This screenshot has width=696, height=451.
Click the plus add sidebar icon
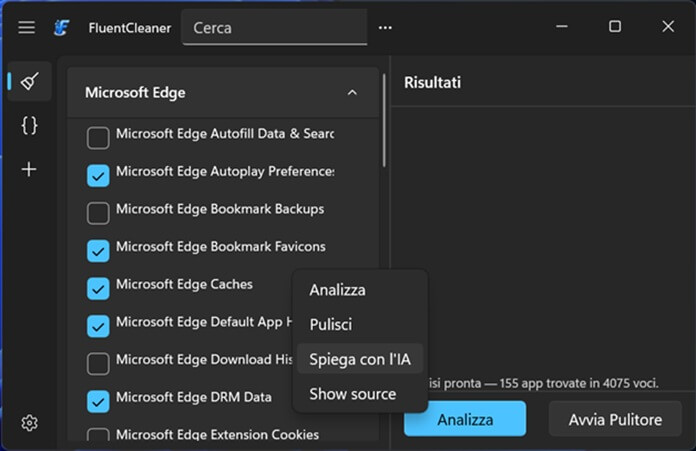[x=29, y=169]
